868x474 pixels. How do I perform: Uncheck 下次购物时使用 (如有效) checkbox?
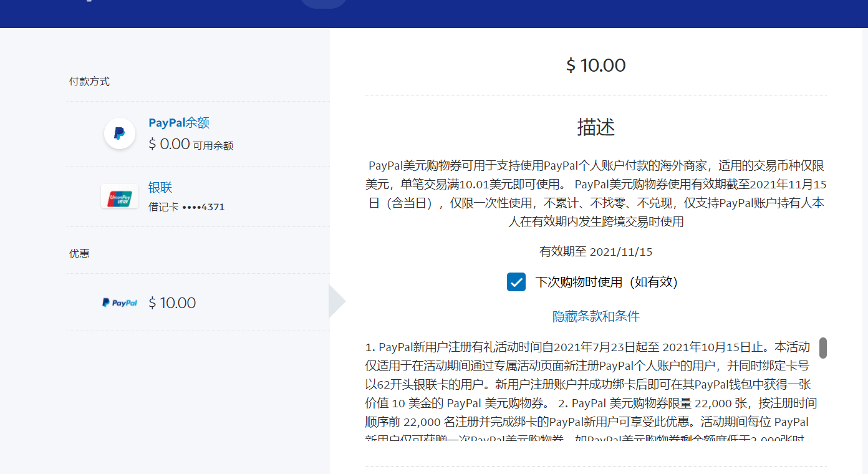pyautogui.click(x=516, y=282)
